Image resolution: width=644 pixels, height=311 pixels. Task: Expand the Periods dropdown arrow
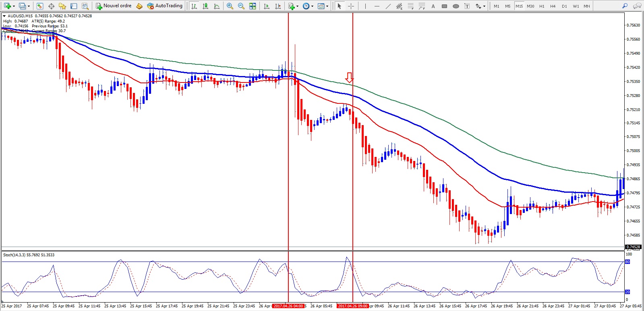click(312, 6)
